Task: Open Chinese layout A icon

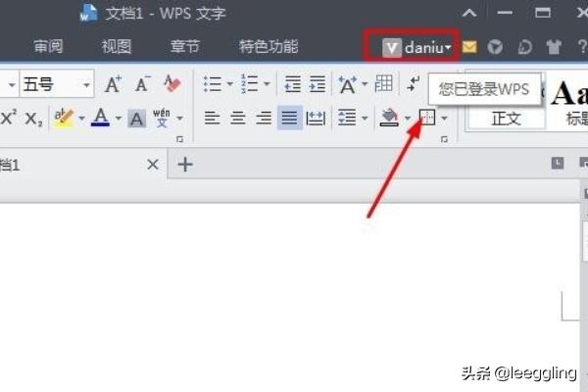Action: coord(348,84)
